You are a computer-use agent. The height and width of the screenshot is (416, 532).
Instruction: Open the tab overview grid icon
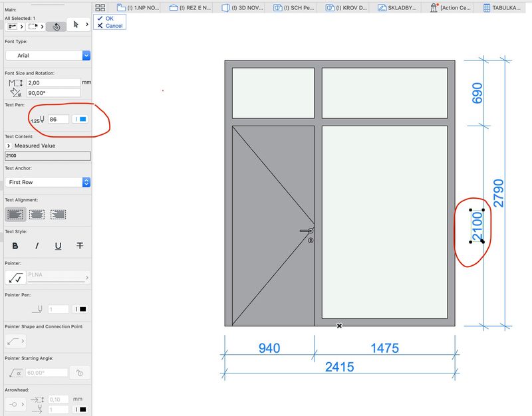tap(100, 7)
